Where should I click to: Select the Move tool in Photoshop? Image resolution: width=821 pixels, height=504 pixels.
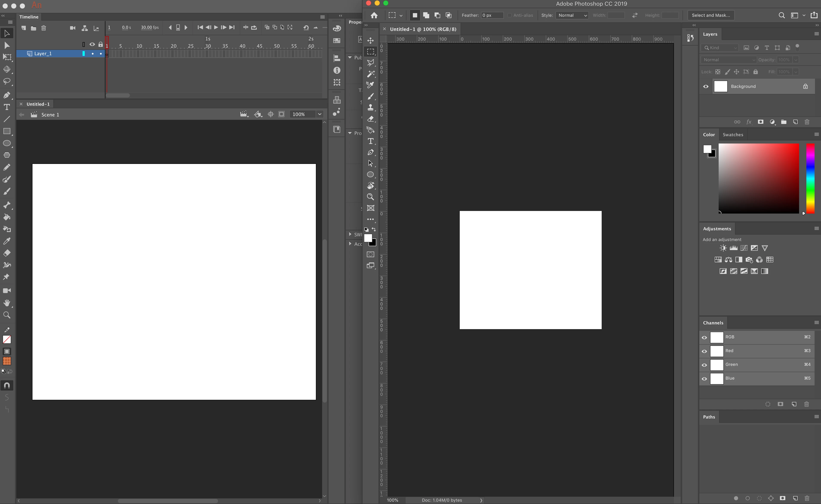(x=370, y=40)
